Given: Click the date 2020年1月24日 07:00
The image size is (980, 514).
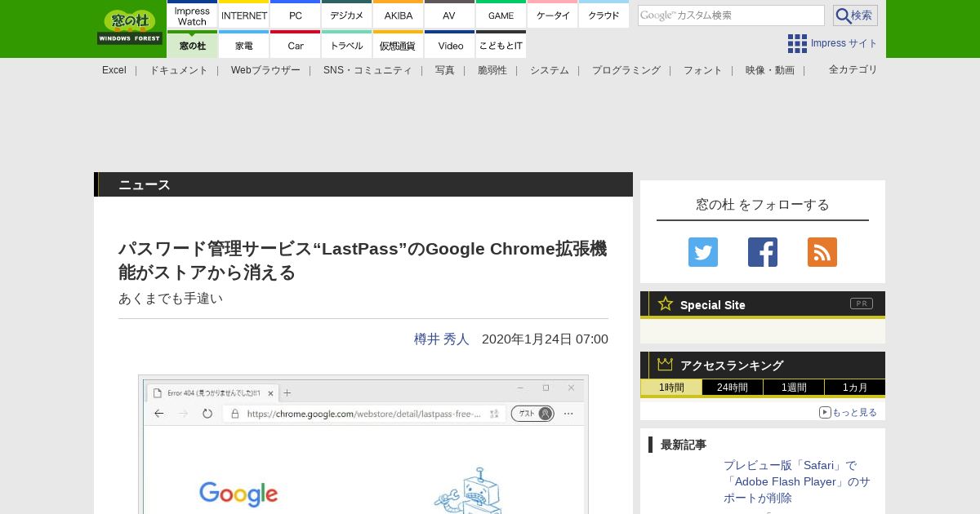Looking at the screenshot, I should point(545,339).
